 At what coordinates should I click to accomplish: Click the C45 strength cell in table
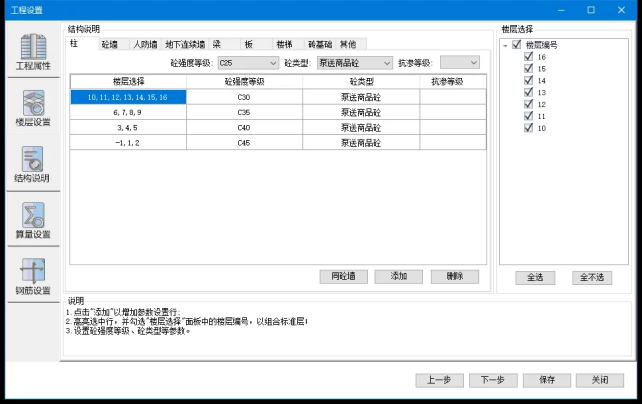(x=244, y=143)
